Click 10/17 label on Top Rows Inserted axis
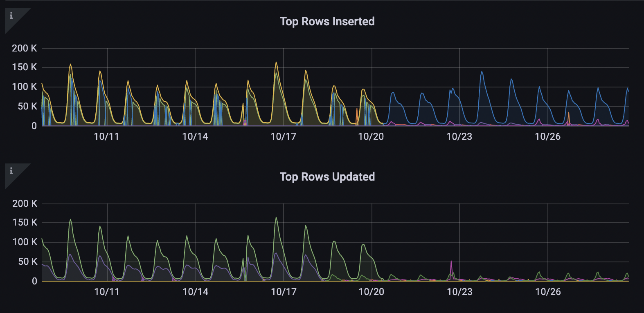 coord(283,137)
